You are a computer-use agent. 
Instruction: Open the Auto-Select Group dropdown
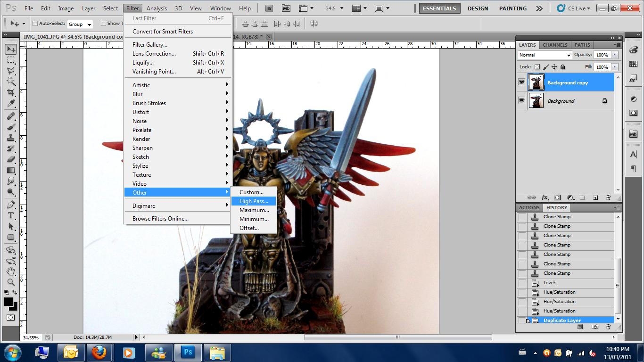click(80, 24)
